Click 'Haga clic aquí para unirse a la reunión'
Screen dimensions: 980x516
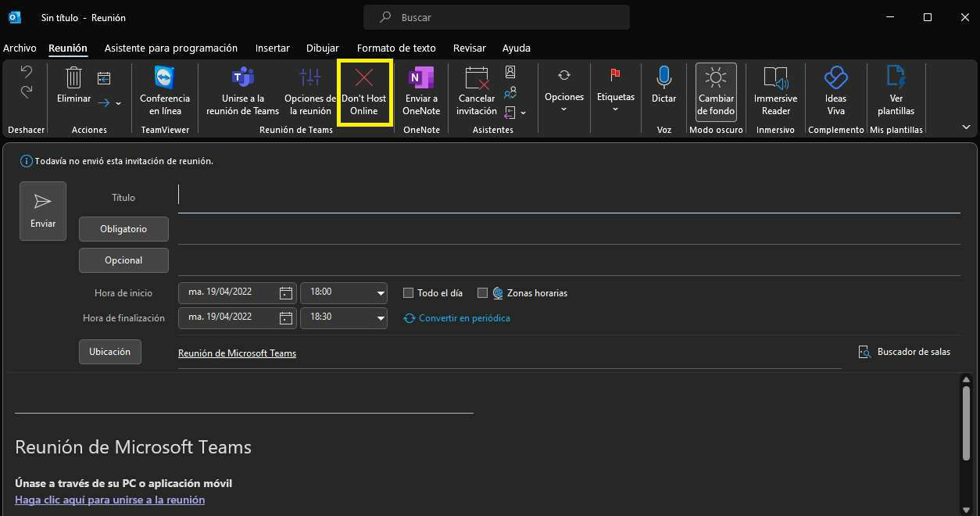click(109, 500)
